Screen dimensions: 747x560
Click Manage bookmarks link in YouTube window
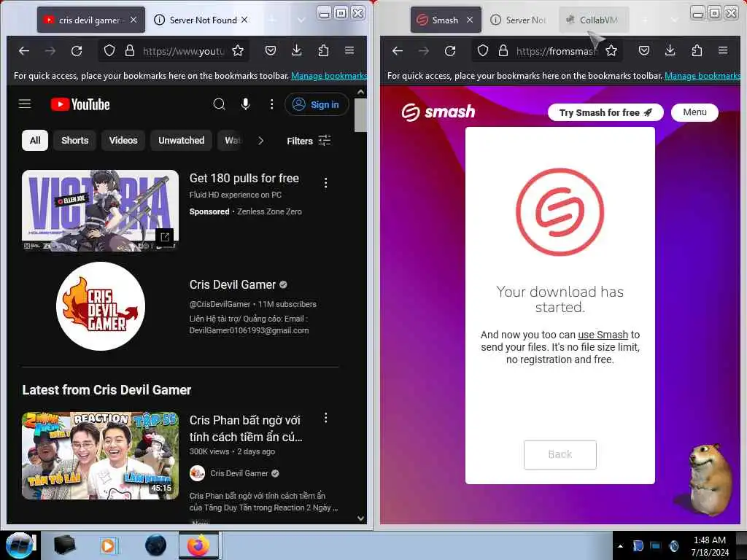(329, 76)
